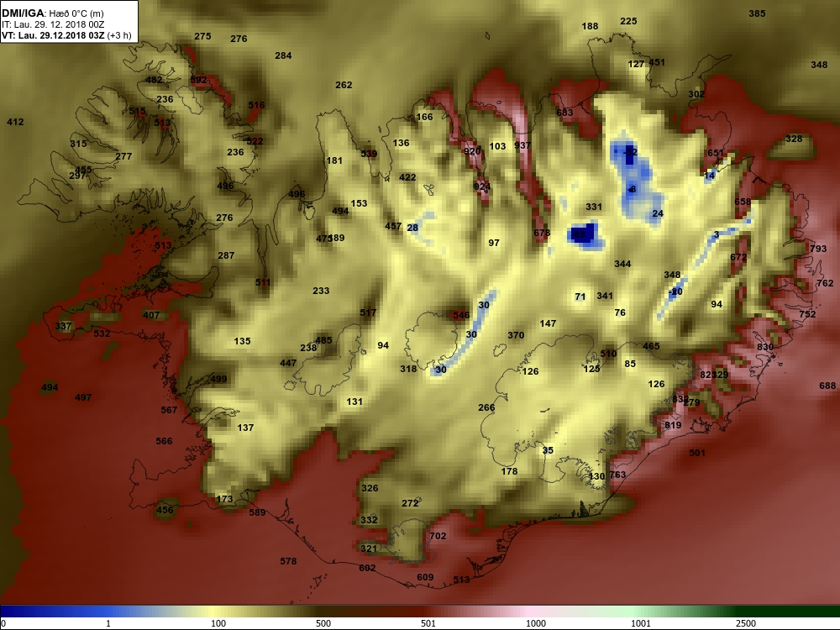Select the map value '678'

pos(542,233)
